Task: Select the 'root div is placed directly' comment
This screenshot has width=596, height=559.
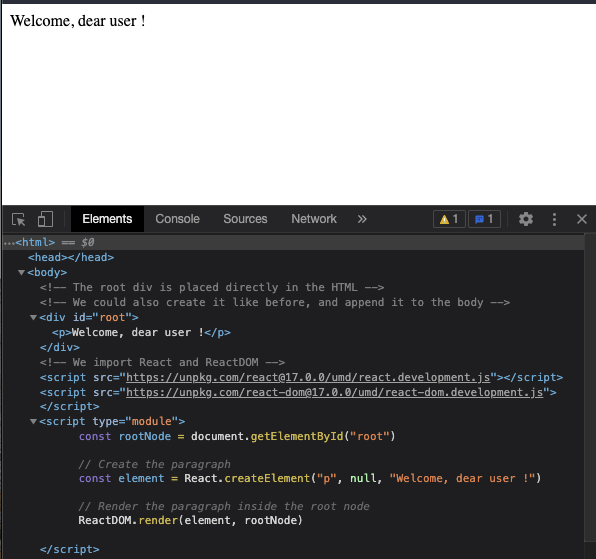Action: 212,287
